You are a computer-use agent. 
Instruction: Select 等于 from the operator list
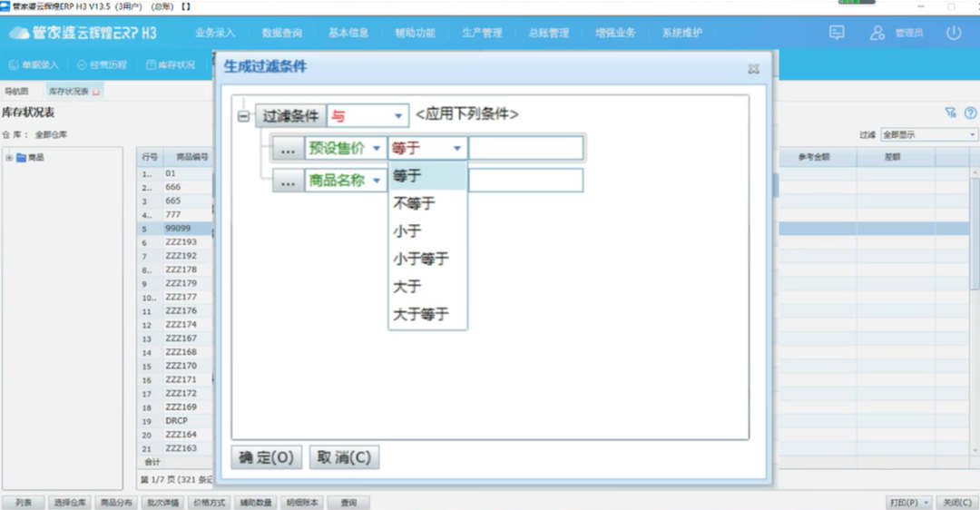click(x=427, y=176)
